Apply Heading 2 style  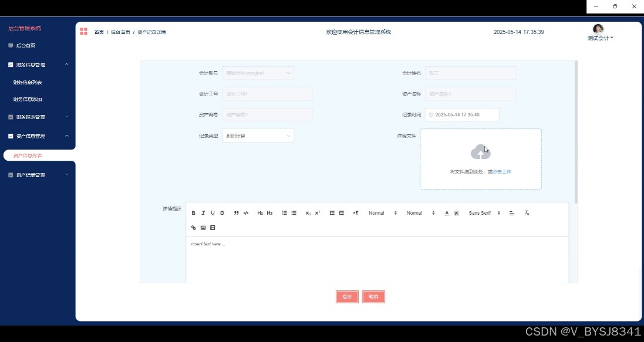(x=270, y=213)
